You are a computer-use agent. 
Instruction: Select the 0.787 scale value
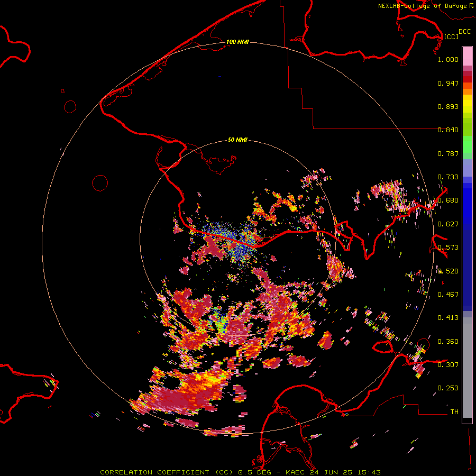(x=448, y=153)
